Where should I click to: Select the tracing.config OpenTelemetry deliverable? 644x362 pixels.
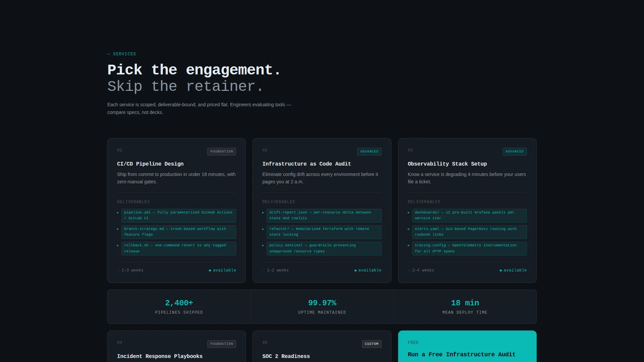pyautogui.click(x=469, y=248)
